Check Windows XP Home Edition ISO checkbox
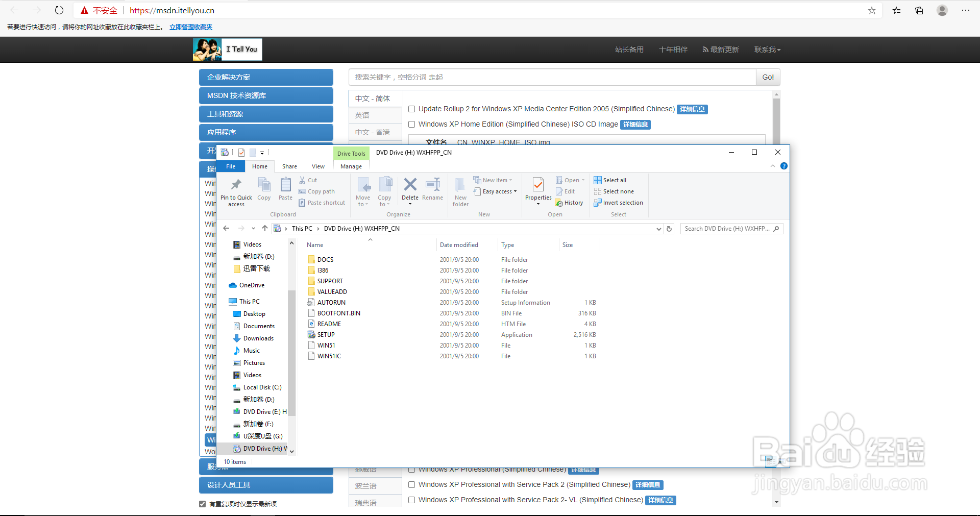This screenshot has width=980, height=516. tap(411, 125)
